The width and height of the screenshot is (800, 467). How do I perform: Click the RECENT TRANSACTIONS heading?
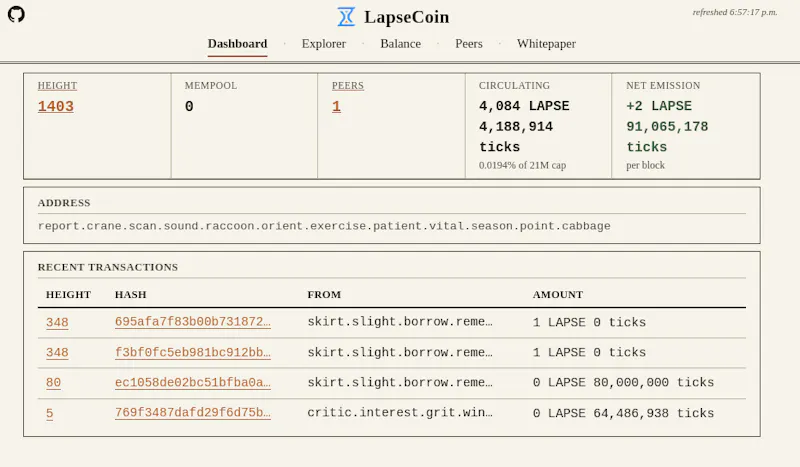tap(108, 267)
